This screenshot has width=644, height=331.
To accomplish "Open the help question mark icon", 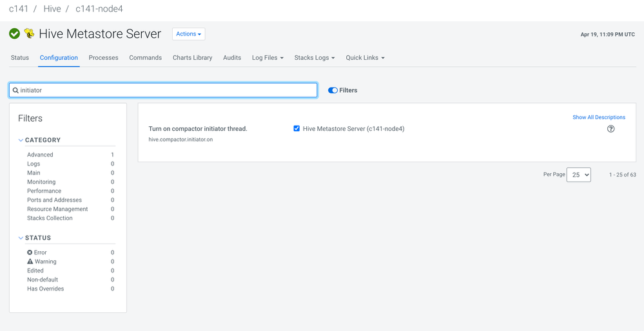I will (610, 129).
